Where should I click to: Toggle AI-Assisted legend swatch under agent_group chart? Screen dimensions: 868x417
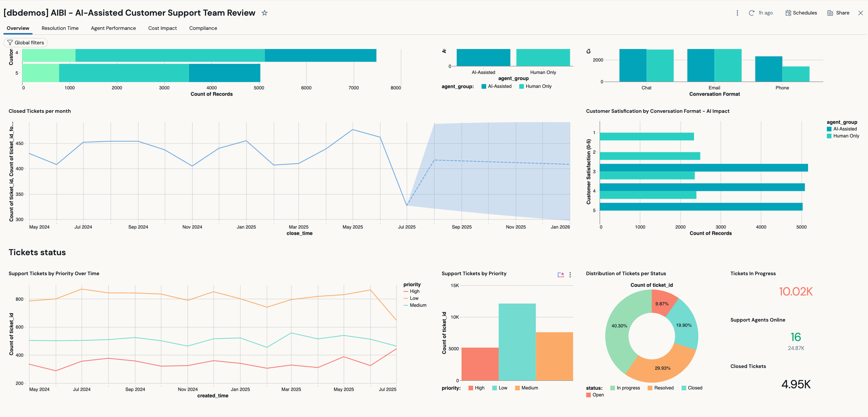484,86
